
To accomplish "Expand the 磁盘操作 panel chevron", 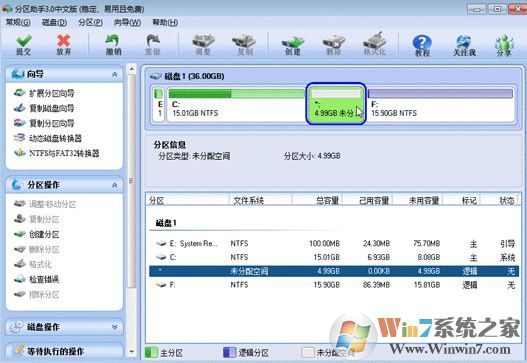I will [115, 327].
